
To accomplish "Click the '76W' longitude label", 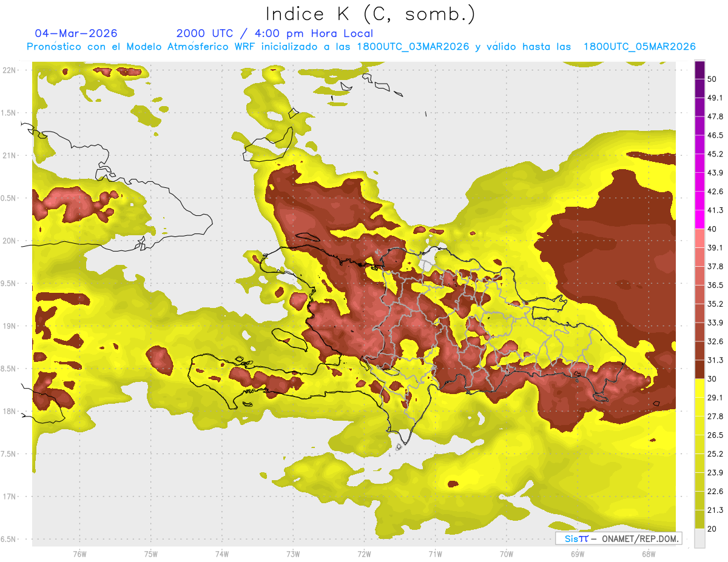I will (x=79, y=554).
